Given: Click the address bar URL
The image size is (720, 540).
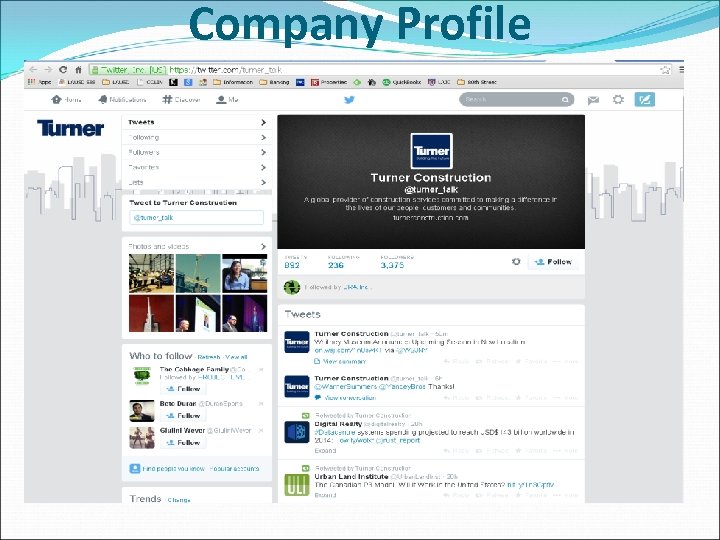Looking at the screenshot, I should tap(225, 70).
